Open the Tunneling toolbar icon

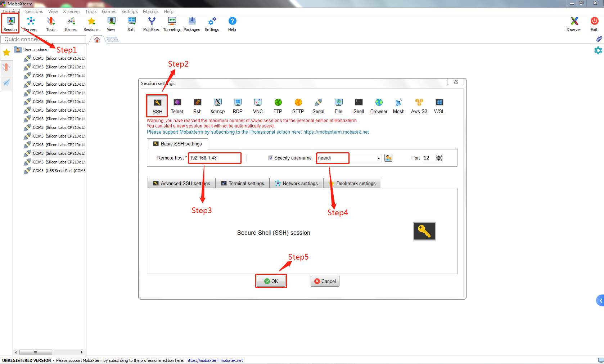coord(172,24)
